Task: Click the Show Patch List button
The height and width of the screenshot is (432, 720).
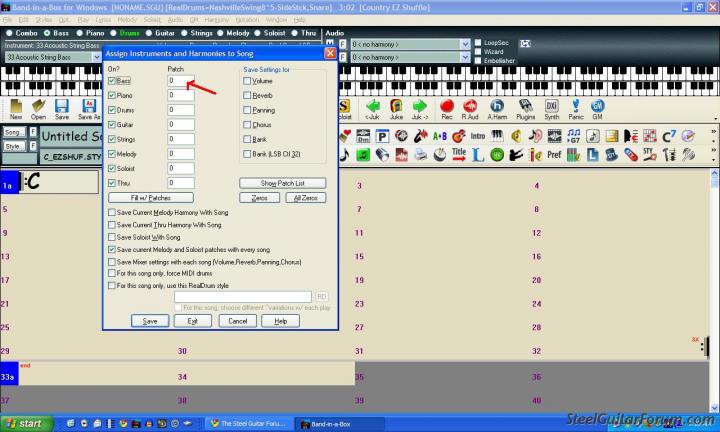Action: pos(283,183)
